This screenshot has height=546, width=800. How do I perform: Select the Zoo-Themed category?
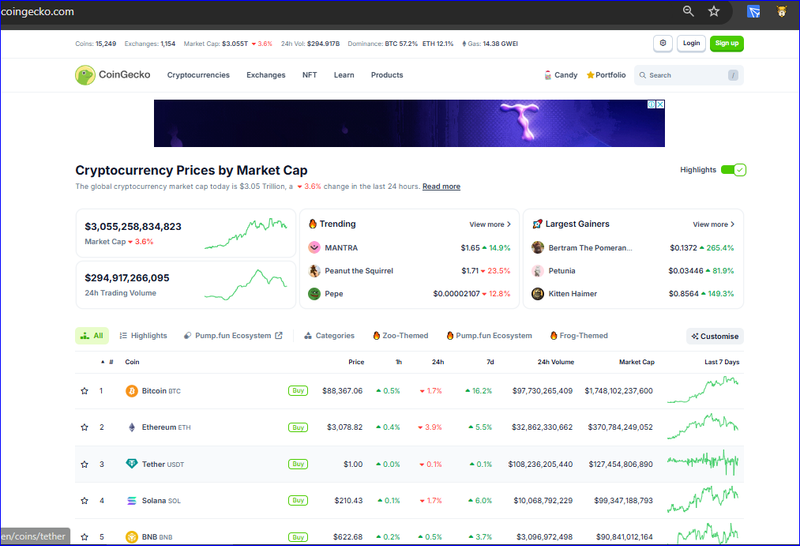401,336
